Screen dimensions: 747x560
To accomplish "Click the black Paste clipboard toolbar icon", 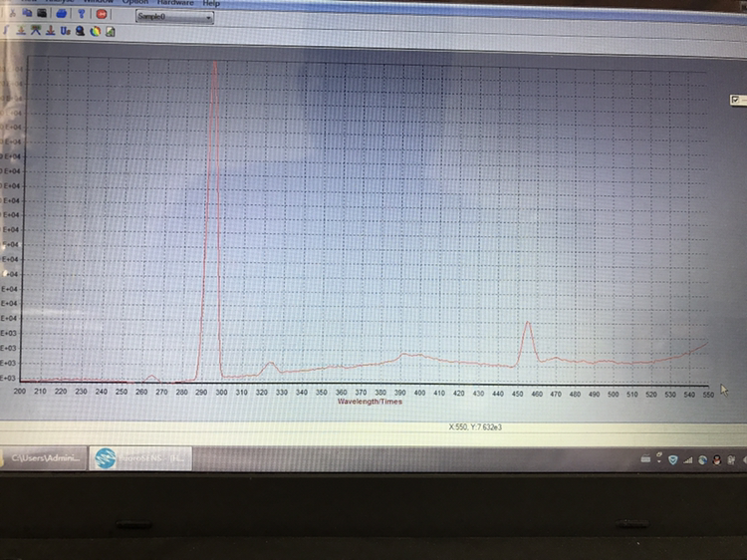I will click(x=42, y=13).
